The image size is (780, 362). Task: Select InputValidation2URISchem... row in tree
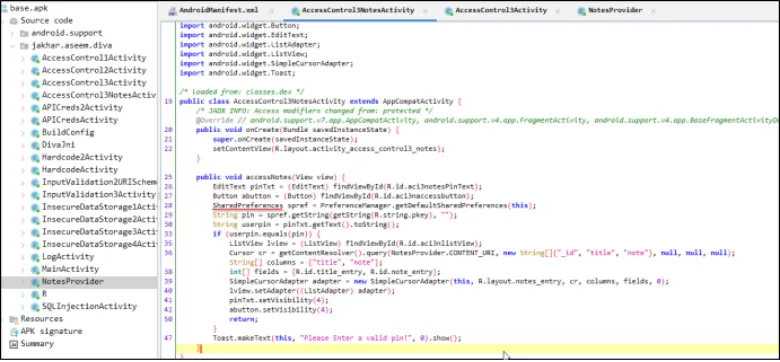point(99,182)
